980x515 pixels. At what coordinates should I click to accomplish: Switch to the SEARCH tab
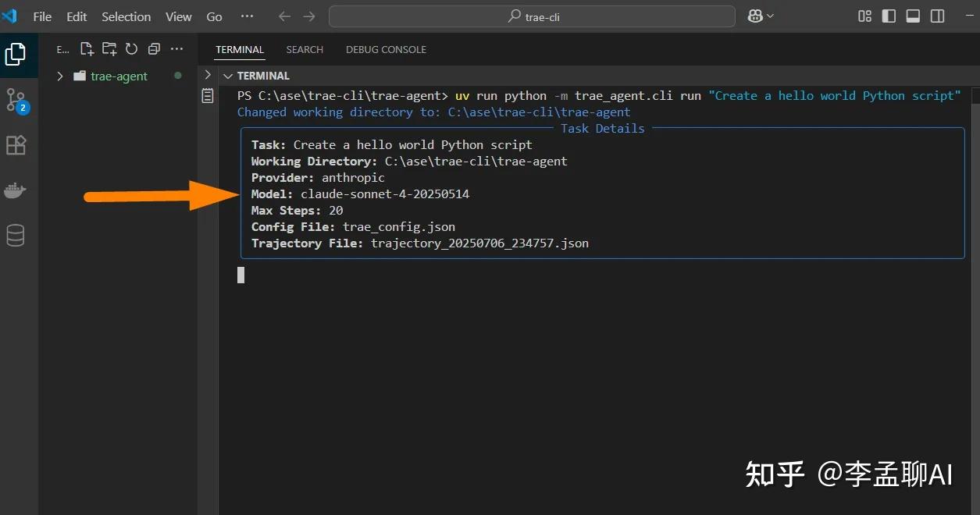305,49
